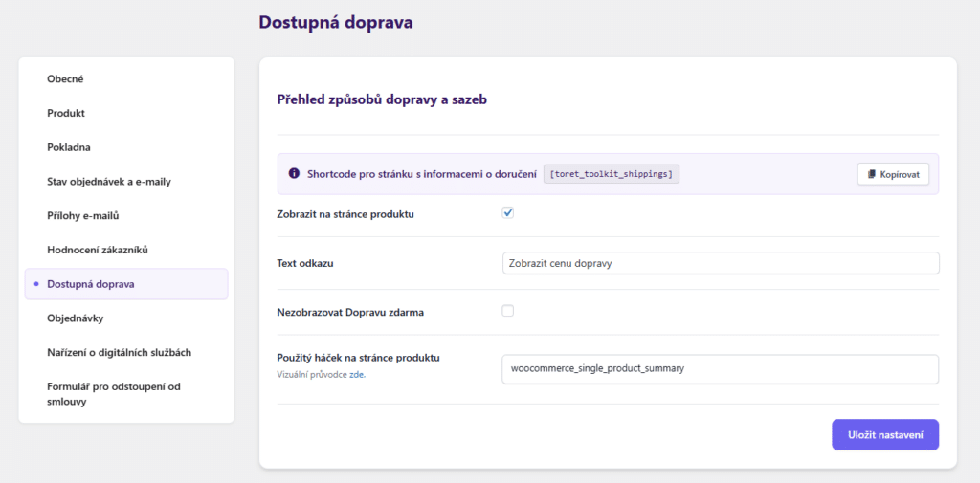Screen dimensions: 980x483
Task: Open the Objednávky section
Action: pos(75,318)
